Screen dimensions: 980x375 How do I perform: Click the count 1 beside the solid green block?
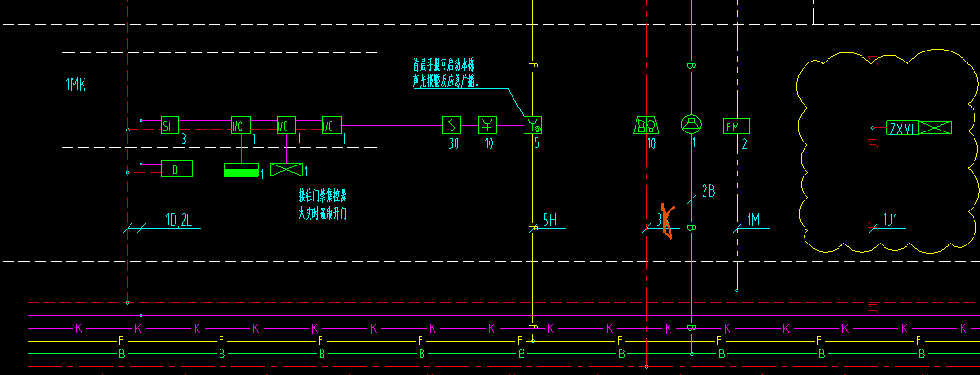pyautogui.click(x=263, y=174)
